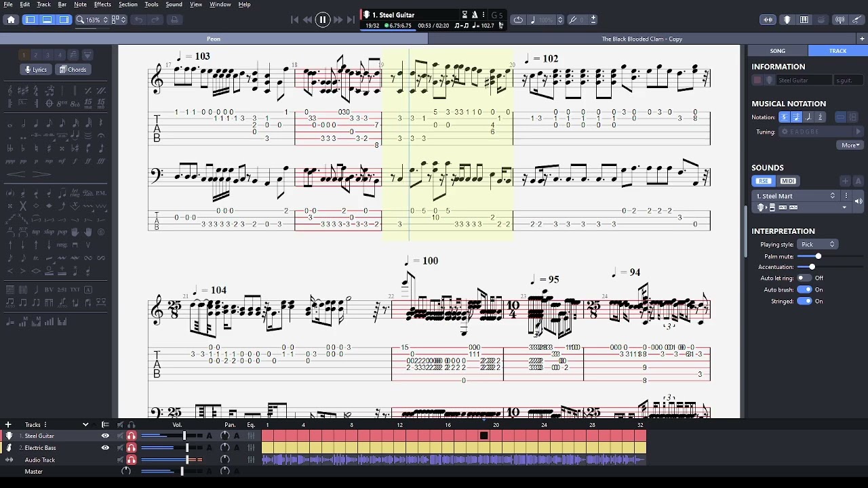
Task: Mute the Electric Bass track
Action: click(x=121, y=448)
